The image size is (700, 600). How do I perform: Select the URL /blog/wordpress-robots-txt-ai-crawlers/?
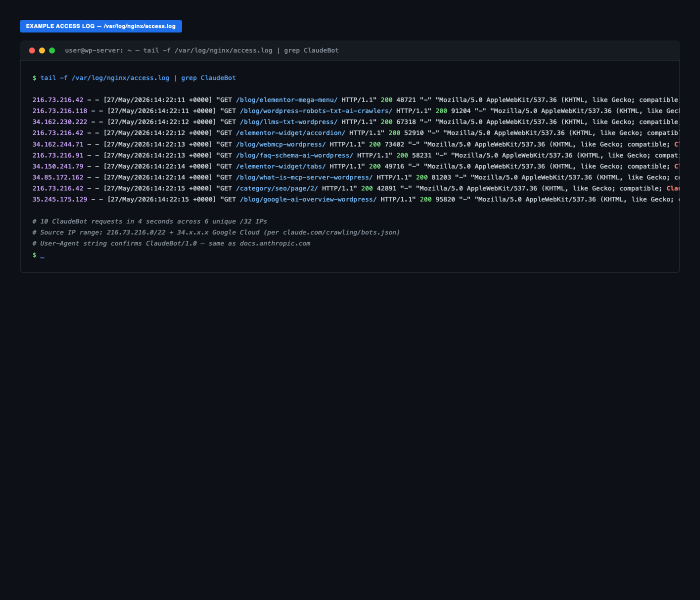316,111
